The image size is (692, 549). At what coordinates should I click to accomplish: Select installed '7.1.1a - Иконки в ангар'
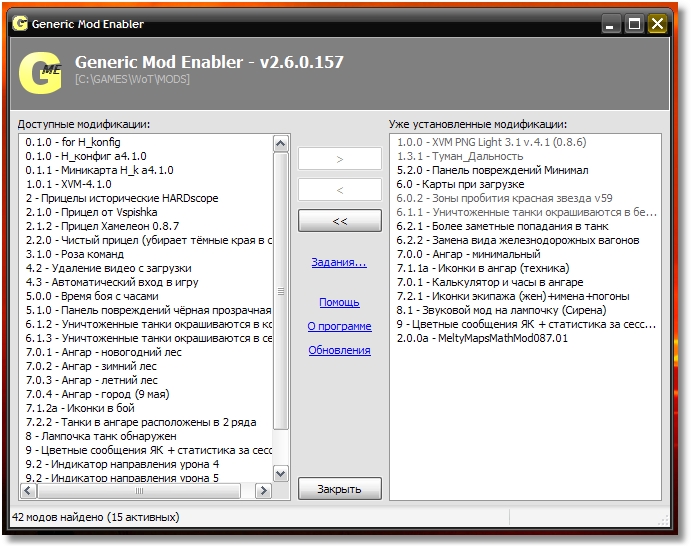pos(483,268)
